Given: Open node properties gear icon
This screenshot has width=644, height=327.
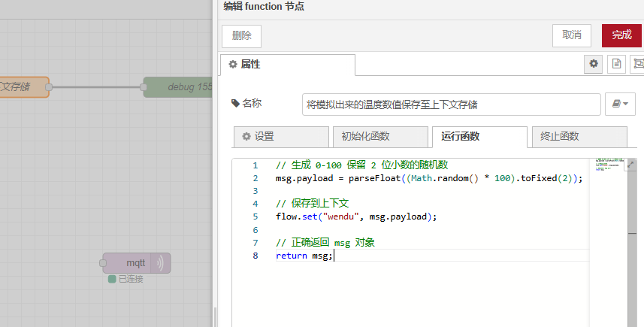Looking at the screenshot, I should (594, 64).
